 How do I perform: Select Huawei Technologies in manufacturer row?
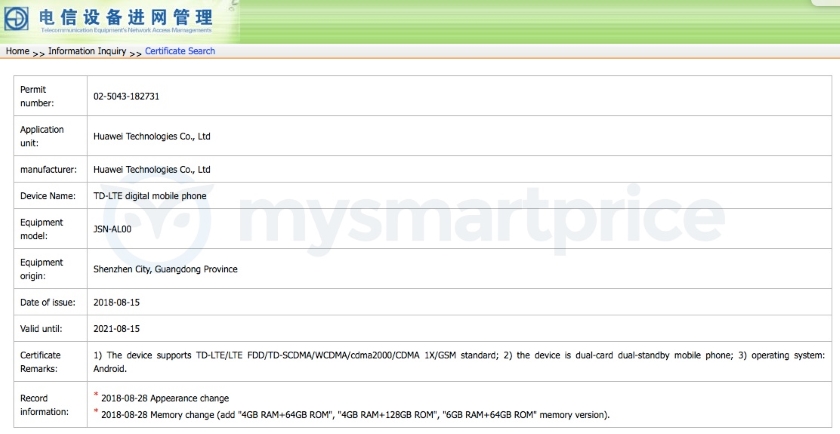click(152, 169)
